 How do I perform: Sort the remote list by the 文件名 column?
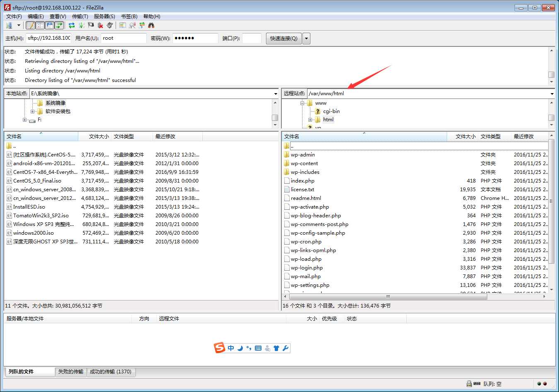point(365,137)
